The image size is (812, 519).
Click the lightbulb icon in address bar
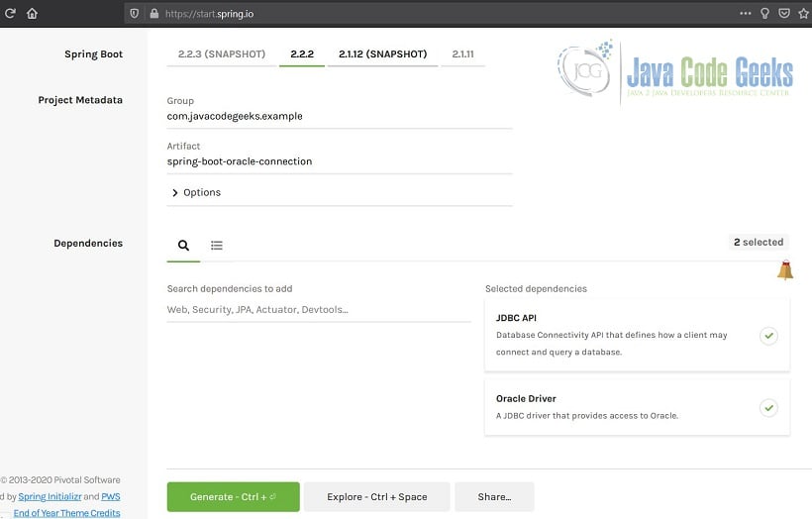tap(764, 14)
